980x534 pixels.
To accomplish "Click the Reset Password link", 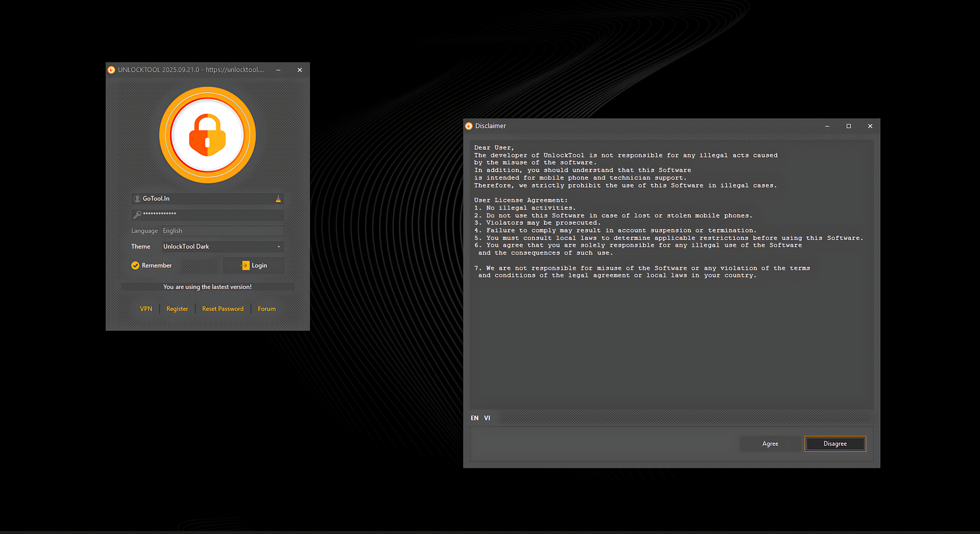I will 223,309.
